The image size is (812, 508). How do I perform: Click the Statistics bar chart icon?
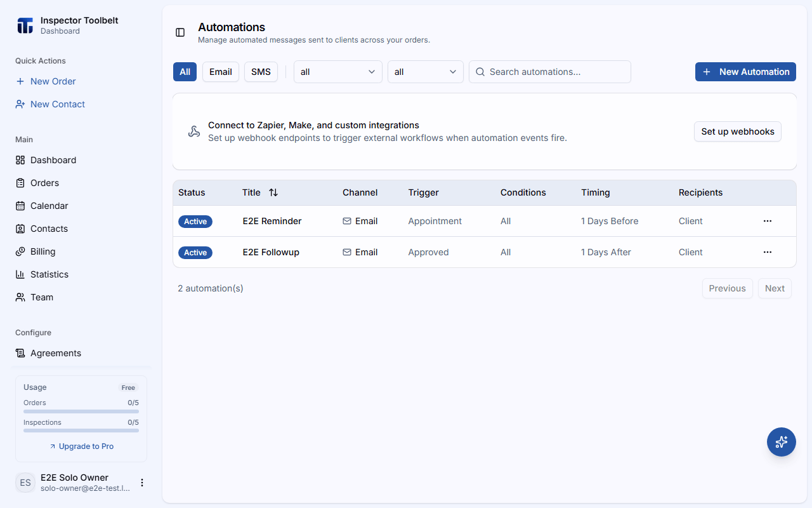pos(20,274)
